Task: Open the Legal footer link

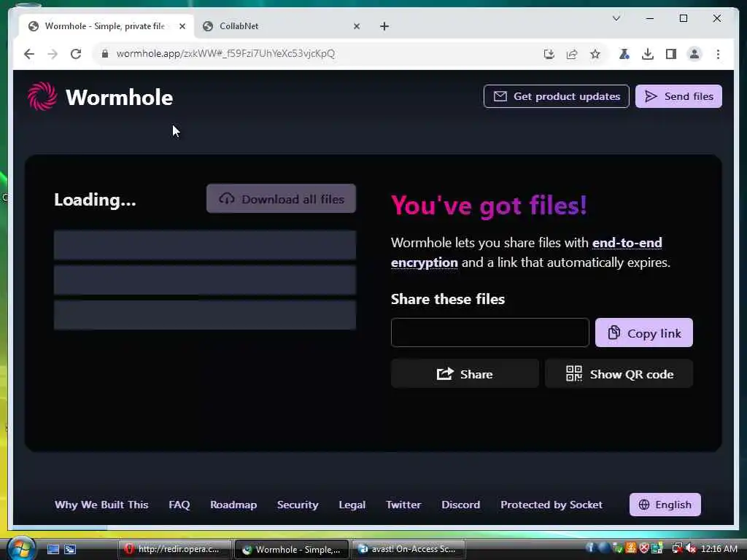Action: 352,505
